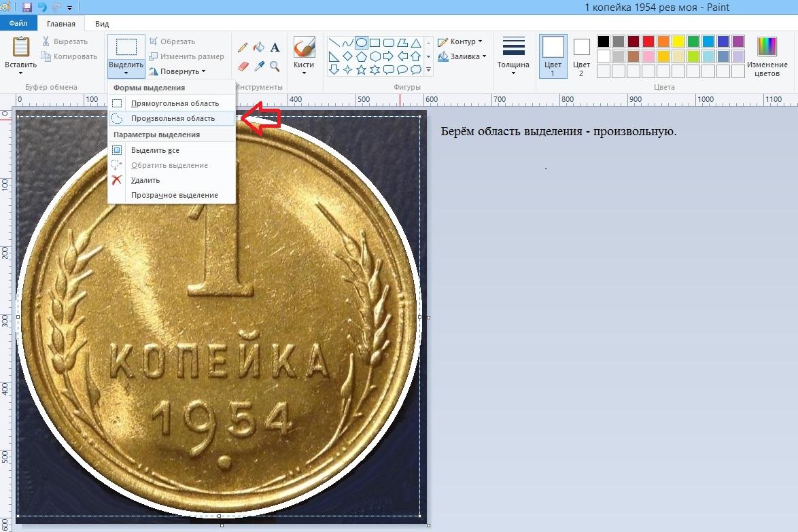Open Edit colors (Изменение цветов)

click(x=767, y=56)
